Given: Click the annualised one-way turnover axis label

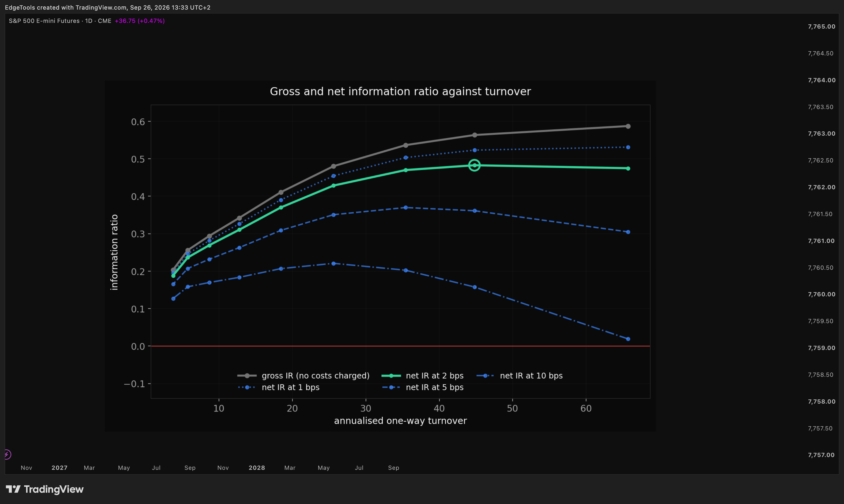Looking at the screenshot, I should tap(400, 421).
